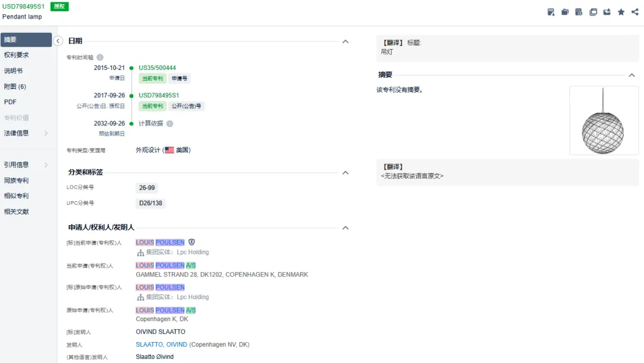Share the patent via share icon
644x363 pixels.
635,12
